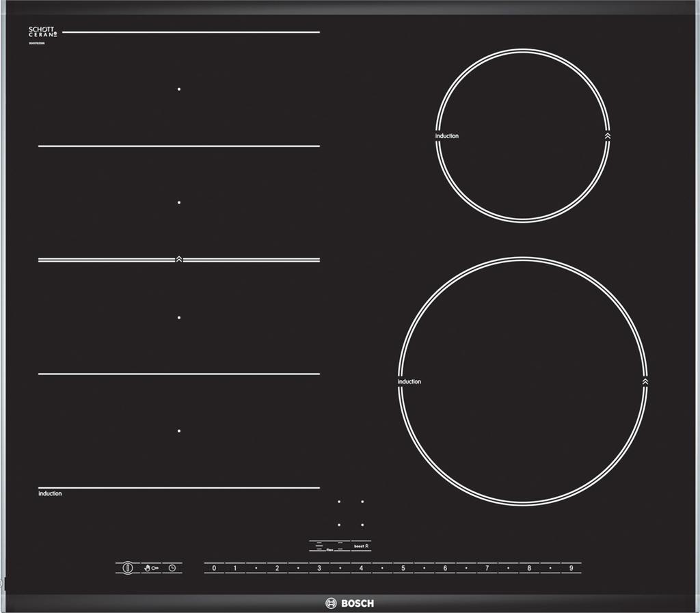Viewport: 700px width, 613px height.
Task: Select the bottom-right cooking zone indicator dot
Action: (362, 525)
